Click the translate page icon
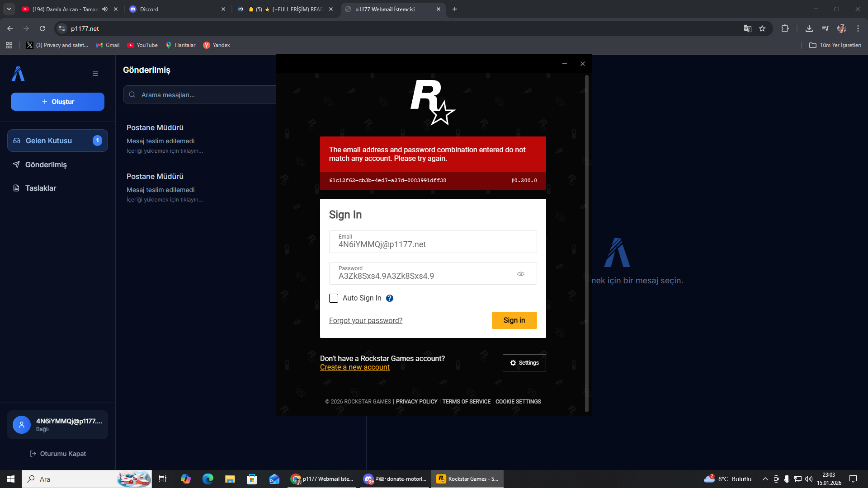The height and width of the screenshot is (488, 868). [748, 28]
